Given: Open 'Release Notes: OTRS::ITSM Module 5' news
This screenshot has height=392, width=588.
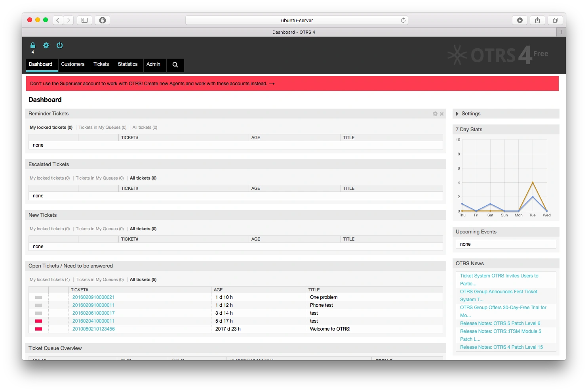Looking at the screenshot, I should coord(500,335).
